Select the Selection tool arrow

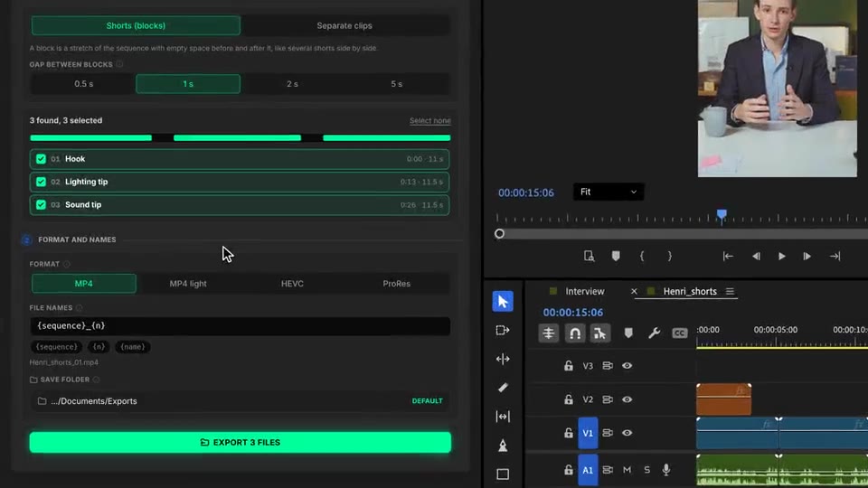503,302
